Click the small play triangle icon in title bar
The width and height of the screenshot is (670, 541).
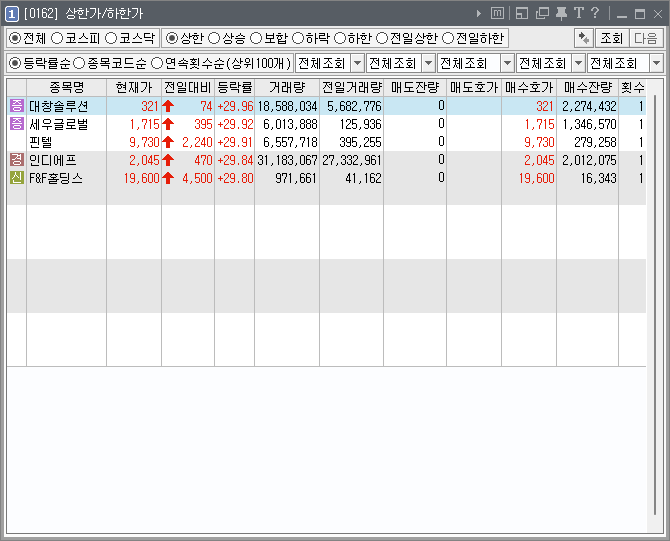[479, 14]
